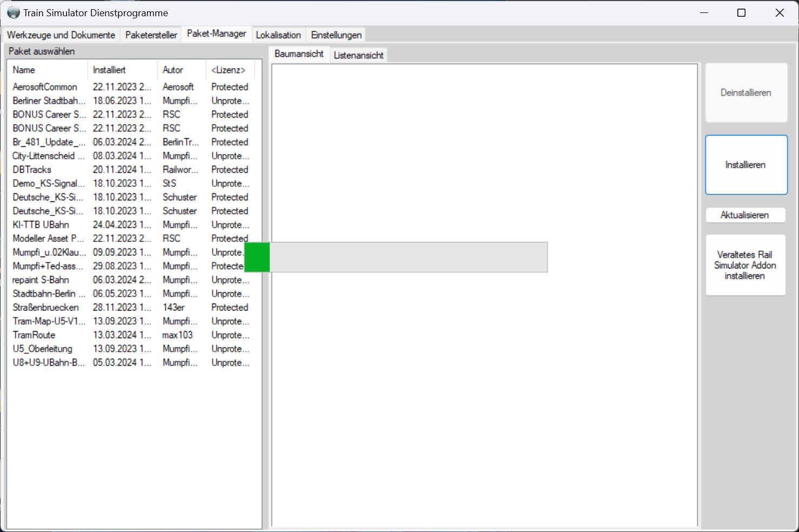Screen dimensions: 799x532
Task: Click the Deinstallieren button
Action: pyautogui.click(x=746, y=93)
